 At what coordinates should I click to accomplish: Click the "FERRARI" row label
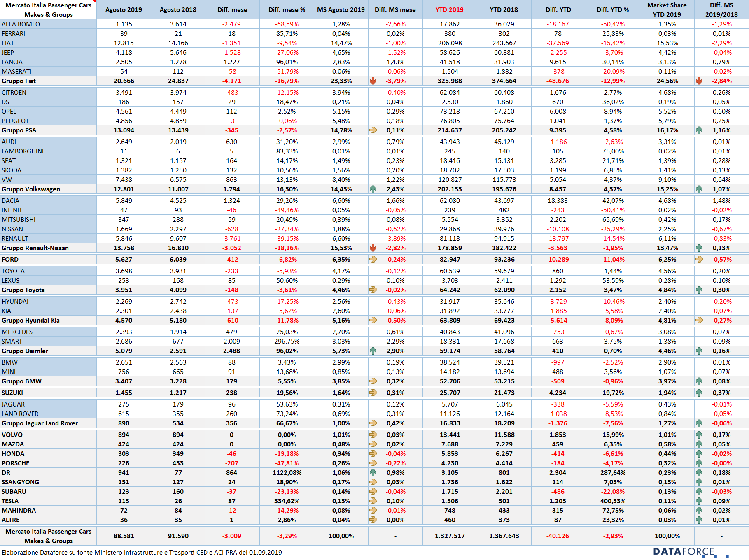[x=13, y=34]
